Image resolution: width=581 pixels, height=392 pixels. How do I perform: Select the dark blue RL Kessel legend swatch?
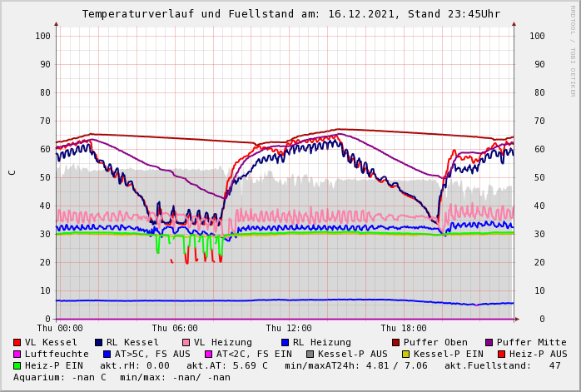(x=98, y=342)
